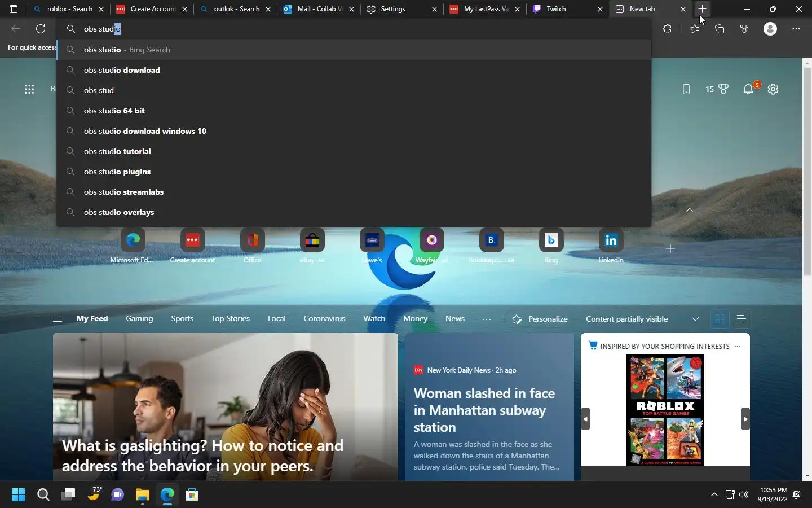The width and height of the screenshot is (812, 508).
Task: Open Microsoft Edge quick link tile
Action: coord(133,246)
